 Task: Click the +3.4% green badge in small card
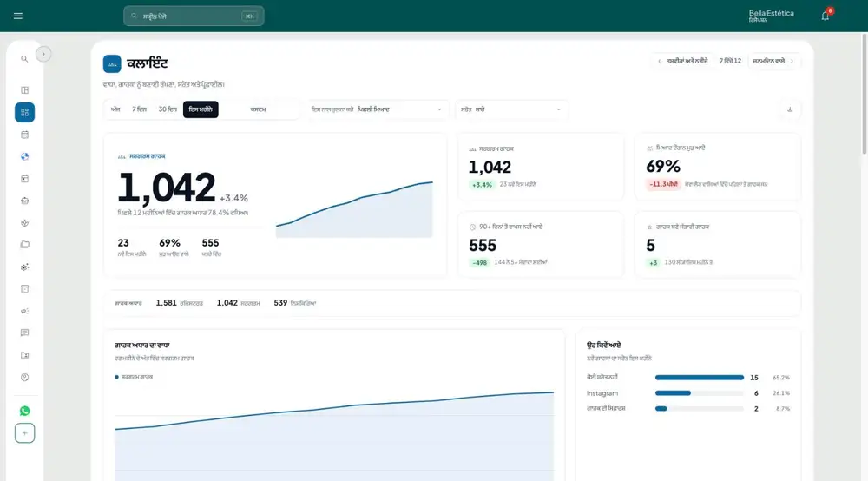pyautogui.click(x=482, y=185)
